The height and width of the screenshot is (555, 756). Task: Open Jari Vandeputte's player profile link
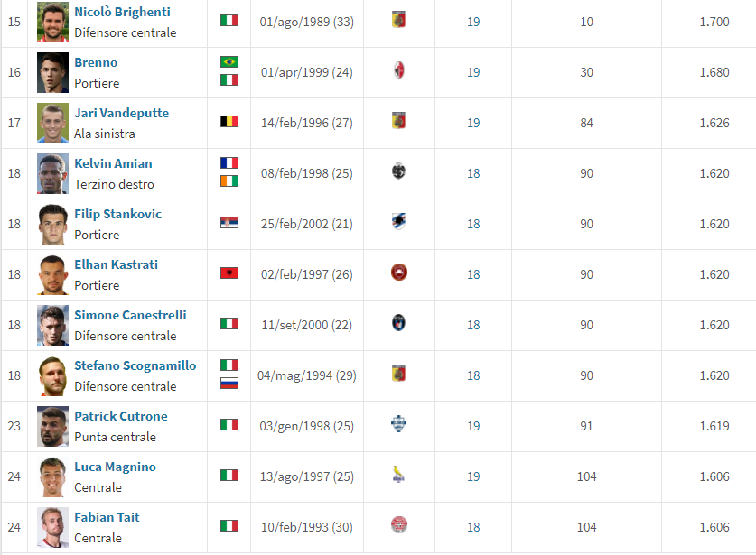(x=121, y=113)
